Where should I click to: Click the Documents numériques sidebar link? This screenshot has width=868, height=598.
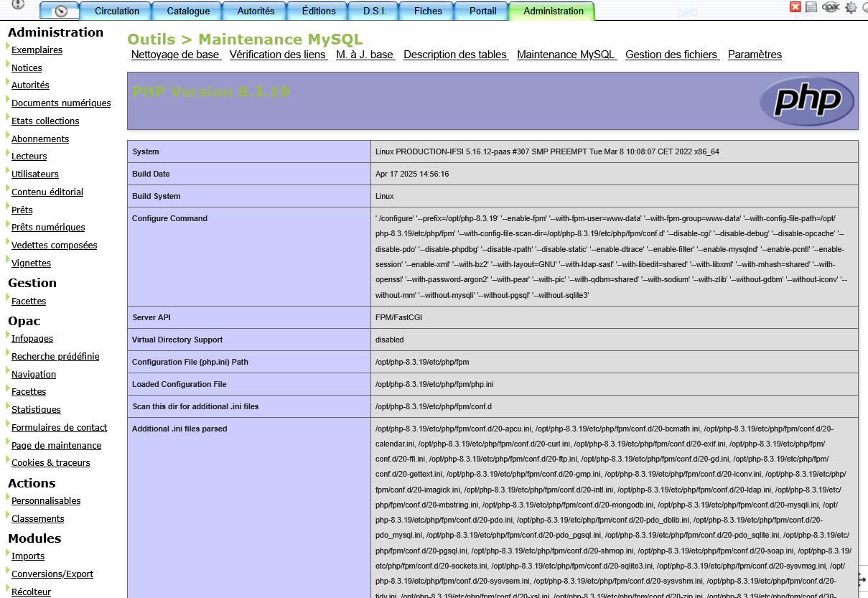61,103
